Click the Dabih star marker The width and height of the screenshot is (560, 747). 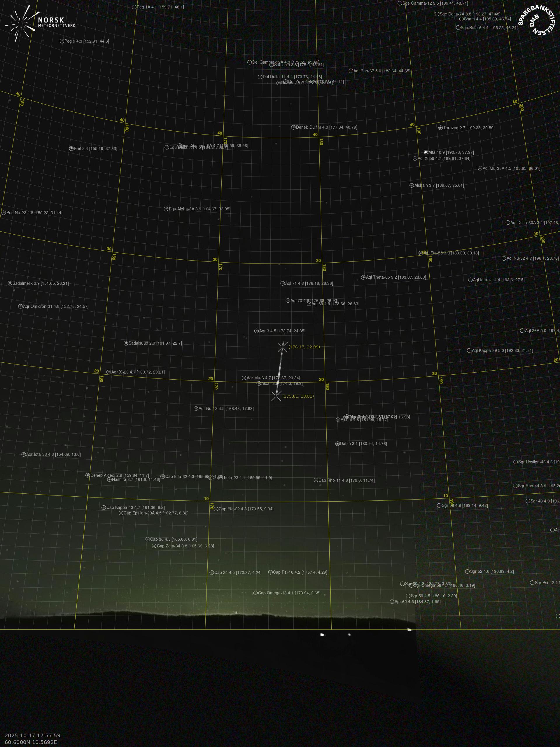coord(337,444)
